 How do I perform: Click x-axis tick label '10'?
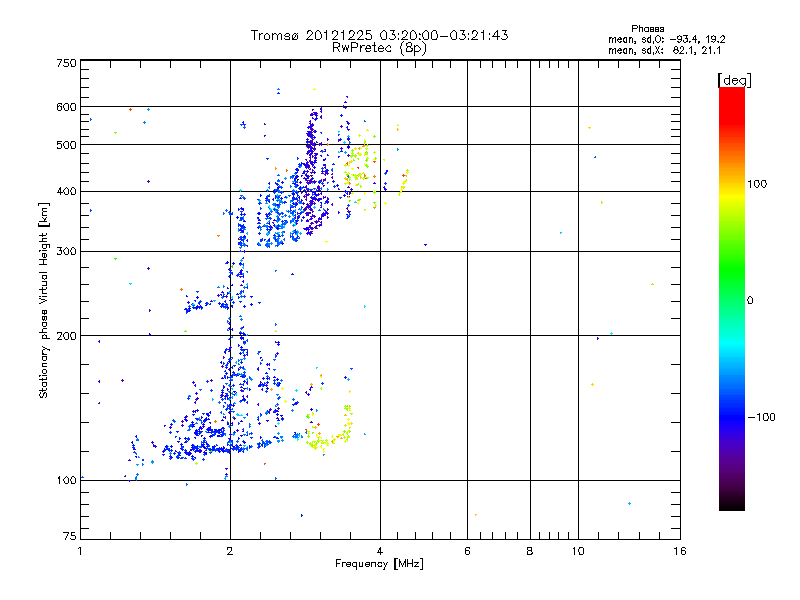pyautogui.click(x=578, y=551)
